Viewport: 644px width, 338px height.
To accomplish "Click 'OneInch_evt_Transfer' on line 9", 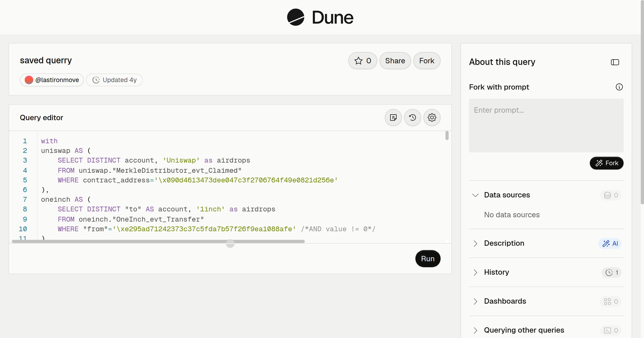I will (x=158, y=219).
